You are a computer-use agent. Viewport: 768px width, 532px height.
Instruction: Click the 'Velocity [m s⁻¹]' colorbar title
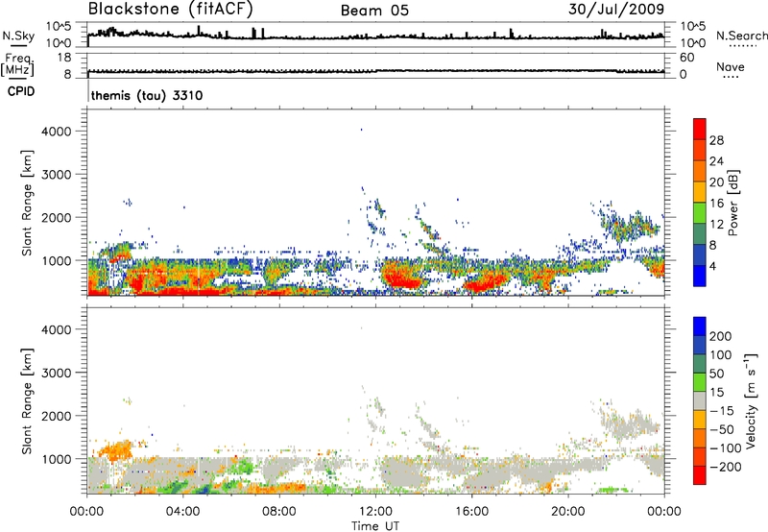click(752, 400)
